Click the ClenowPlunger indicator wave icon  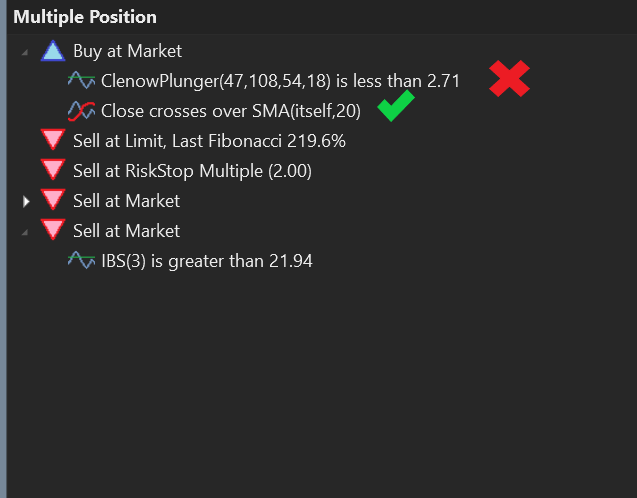tap(81, 80)
